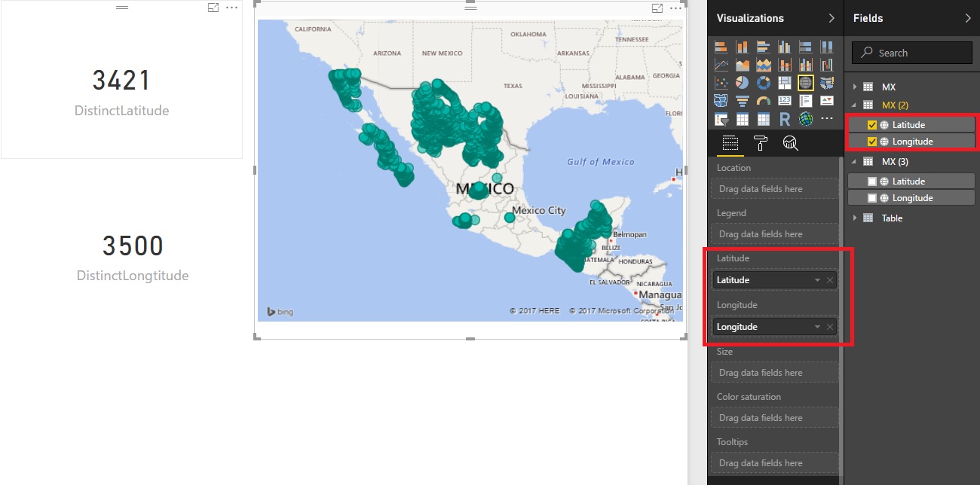Select the Treemap visualization
The width and height of the screenshot is (980, 485).
[x=784, y=83]
